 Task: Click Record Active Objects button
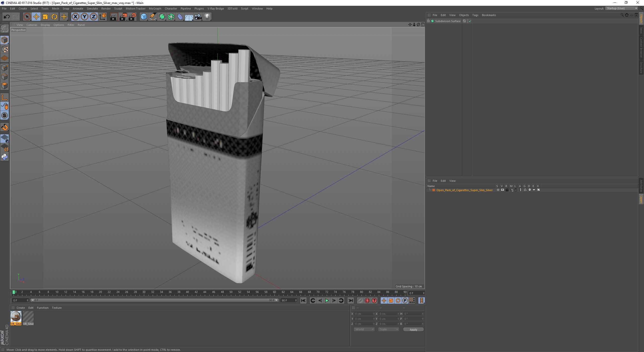coord(360,300)
